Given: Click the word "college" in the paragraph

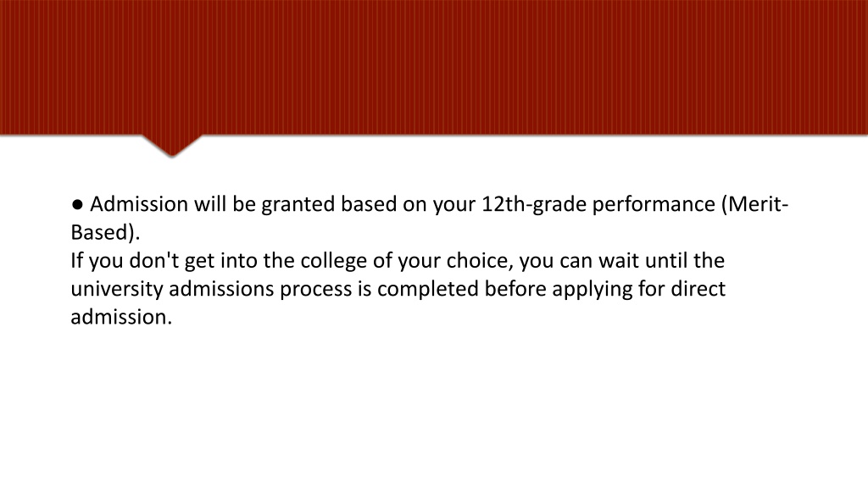Looking at the screenshot, I should (x=334, y=262).
